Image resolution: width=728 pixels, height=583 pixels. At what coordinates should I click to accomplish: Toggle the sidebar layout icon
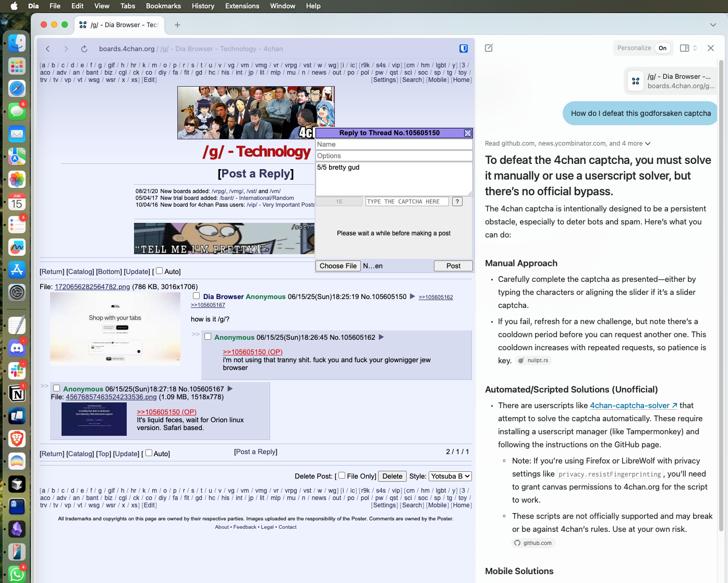685,48
